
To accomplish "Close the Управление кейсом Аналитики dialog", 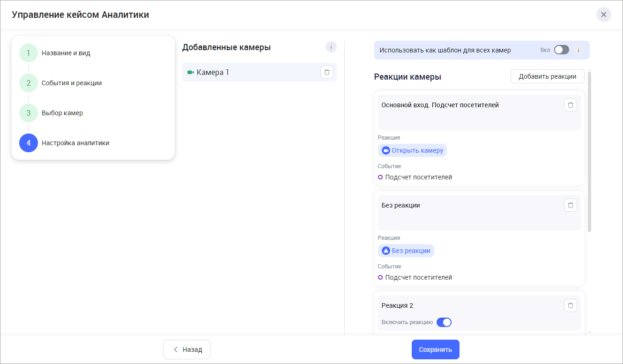I will point(603,15).
